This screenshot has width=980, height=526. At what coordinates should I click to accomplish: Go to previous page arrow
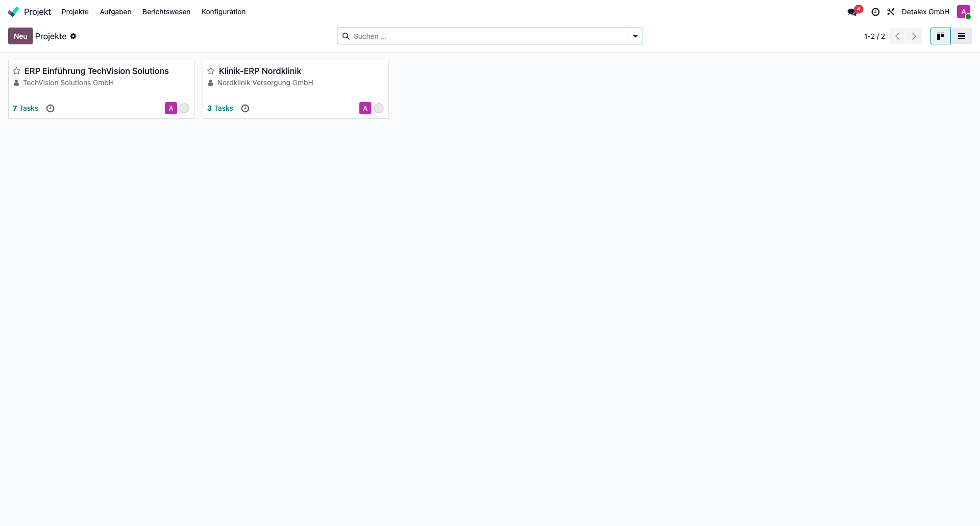click(897, 36)
